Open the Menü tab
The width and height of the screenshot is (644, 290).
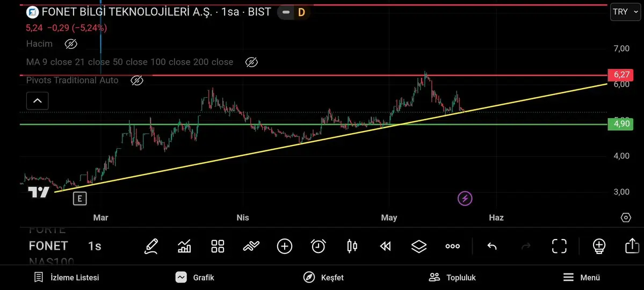pyautogui.click(x=581, y=278)
